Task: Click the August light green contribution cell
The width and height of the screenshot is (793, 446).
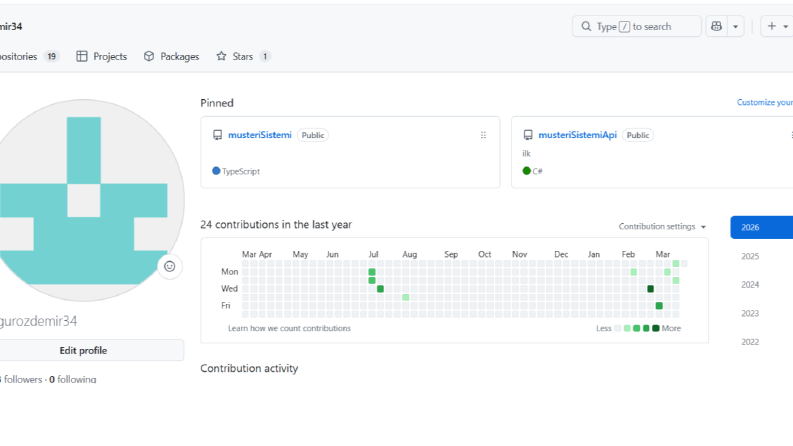Action: pos(406,297)
